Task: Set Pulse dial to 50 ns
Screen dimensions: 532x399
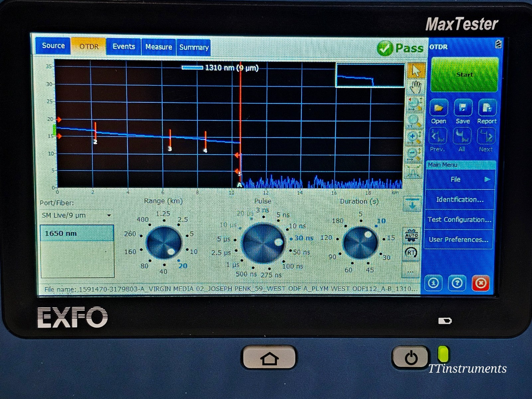Action: pyautogui.click(x=301, y=252)
